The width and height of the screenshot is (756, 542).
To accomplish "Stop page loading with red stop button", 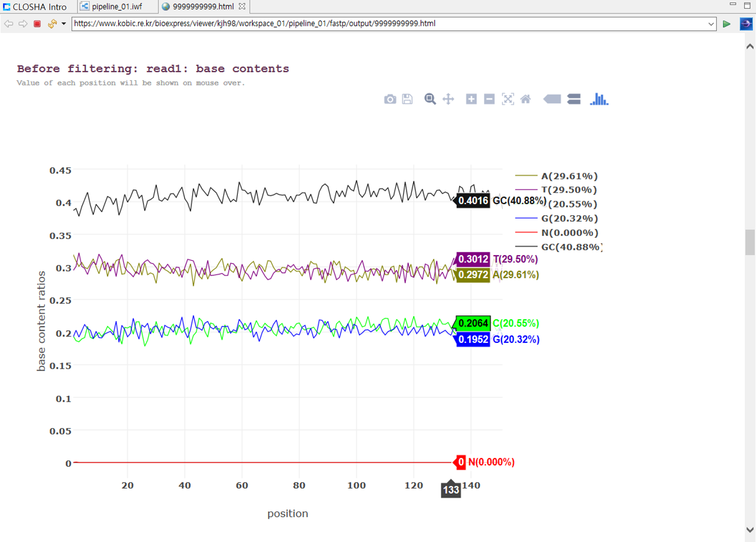I will pos(37,24).
